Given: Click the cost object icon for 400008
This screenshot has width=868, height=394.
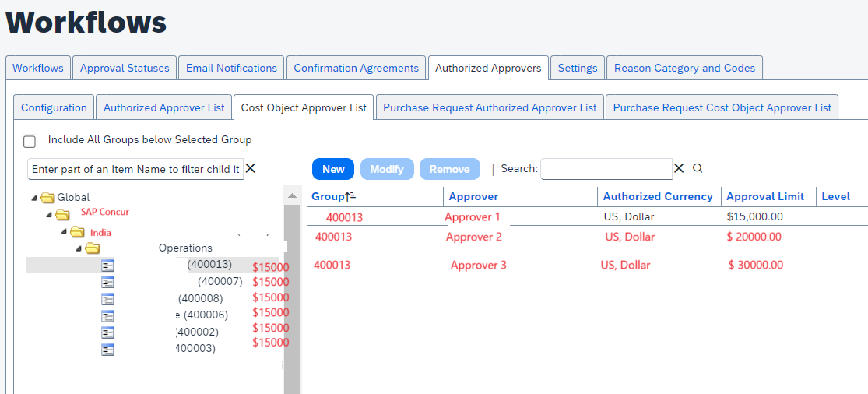Looking at the screenshot, I should (108, 299).
